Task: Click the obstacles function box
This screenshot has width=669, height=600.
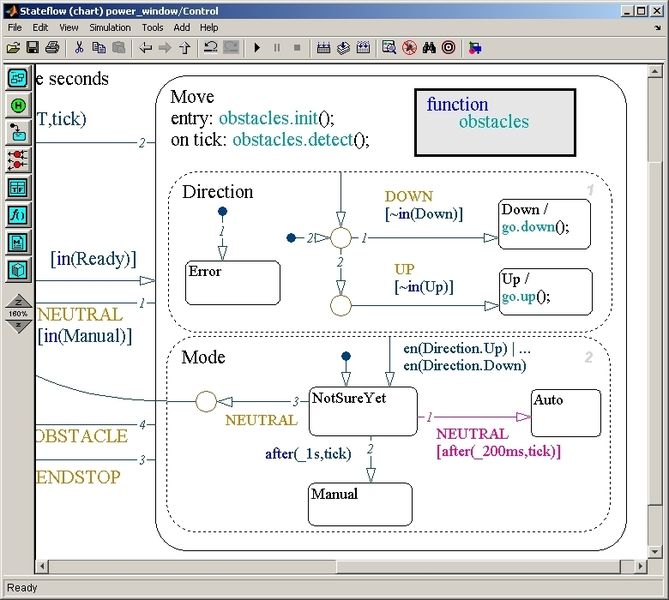Action: coord(495,122)
